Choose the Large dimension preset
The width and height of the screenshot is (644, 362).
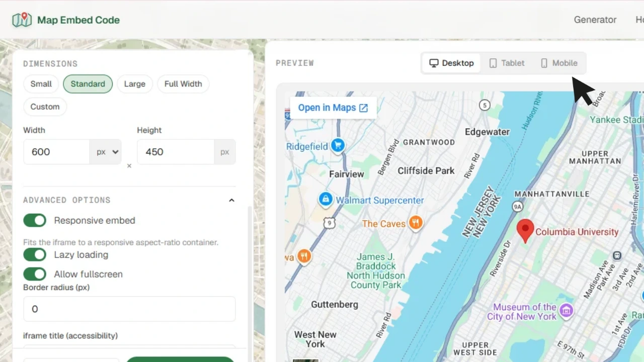tap(134, 84)
